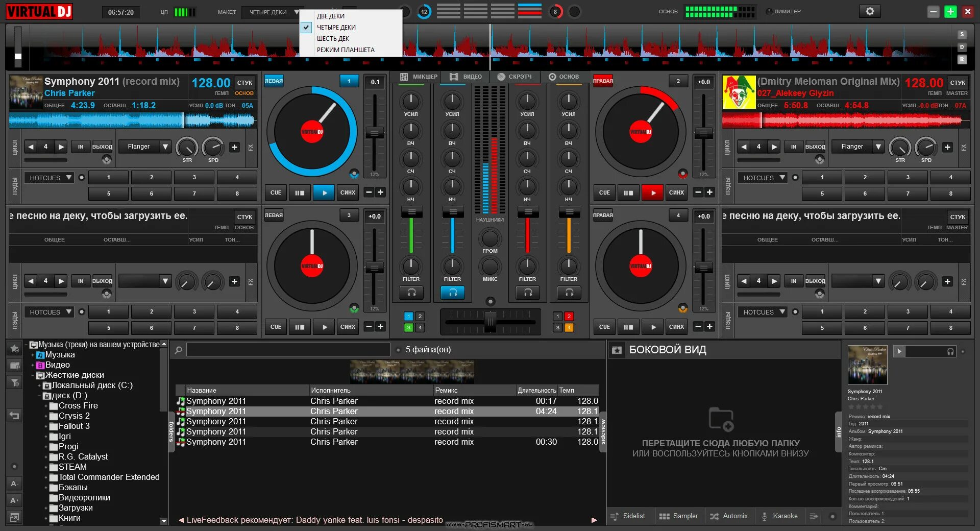This screenshot has width=980, height=531.
Task: Open the Karaoke panel
Action: click(779, 516)
